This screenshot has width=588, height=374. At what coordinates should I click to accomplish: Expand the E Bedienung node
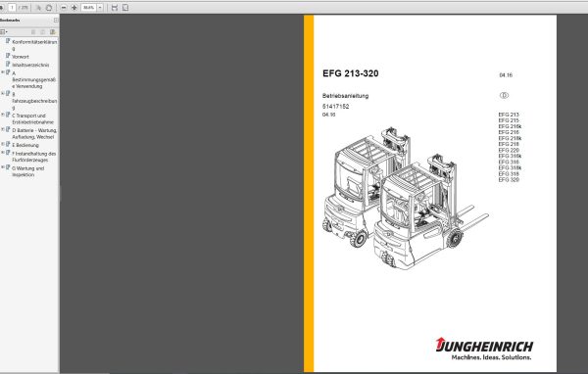coord(3,144)
